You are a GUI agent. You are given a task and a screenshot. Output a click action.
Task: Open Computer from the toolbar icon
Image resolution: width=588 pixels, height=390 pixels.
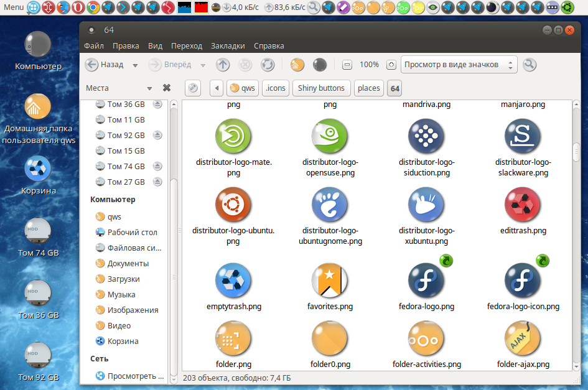319,65
